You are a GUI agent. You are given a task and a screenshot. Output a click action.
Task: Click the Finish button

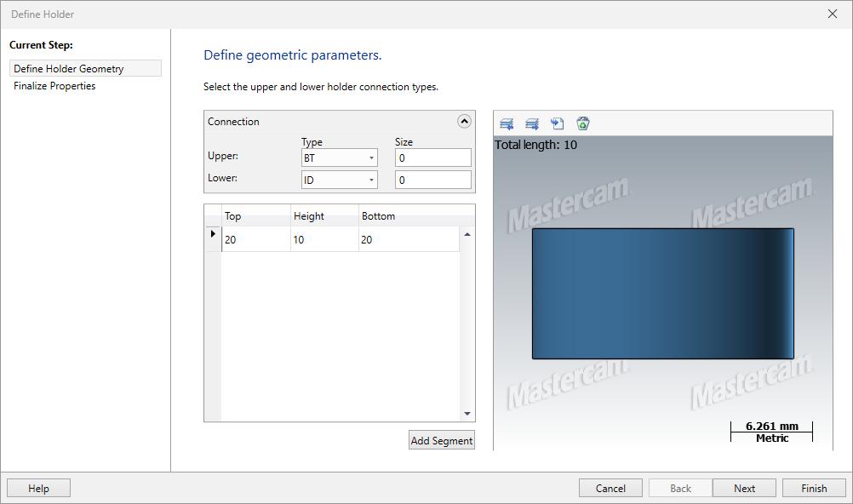(x=814, y=488)
